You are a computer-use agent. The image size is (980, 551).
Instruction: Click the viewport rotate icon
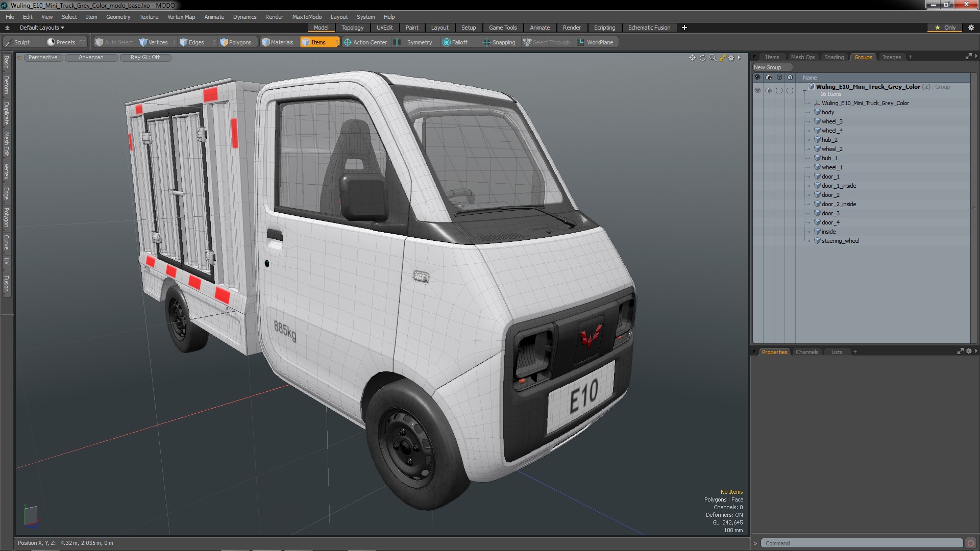pyautogui.click(x=702, y=58)
